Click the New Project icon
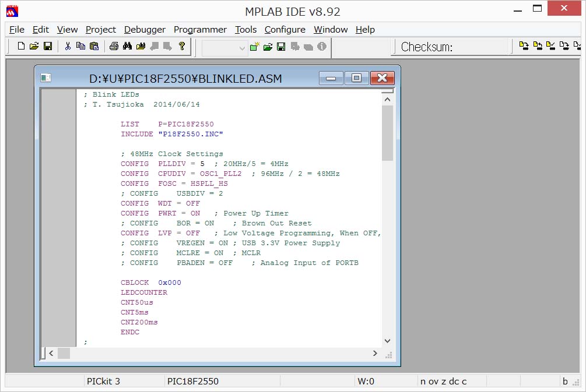Viewport: 586px width, 392px height. point(254,47)
